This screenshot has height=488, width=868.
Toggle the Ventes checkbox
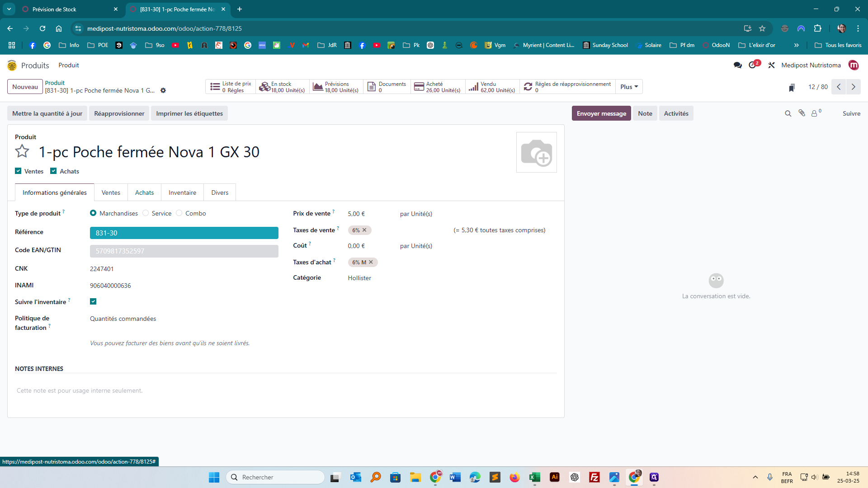tap(18, 171)
